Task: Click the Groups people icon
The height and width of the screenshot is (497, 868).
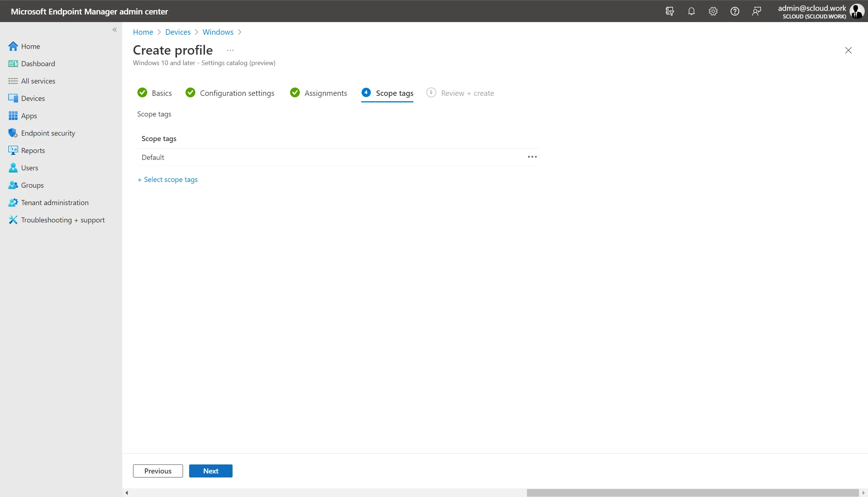Action: 13,185
